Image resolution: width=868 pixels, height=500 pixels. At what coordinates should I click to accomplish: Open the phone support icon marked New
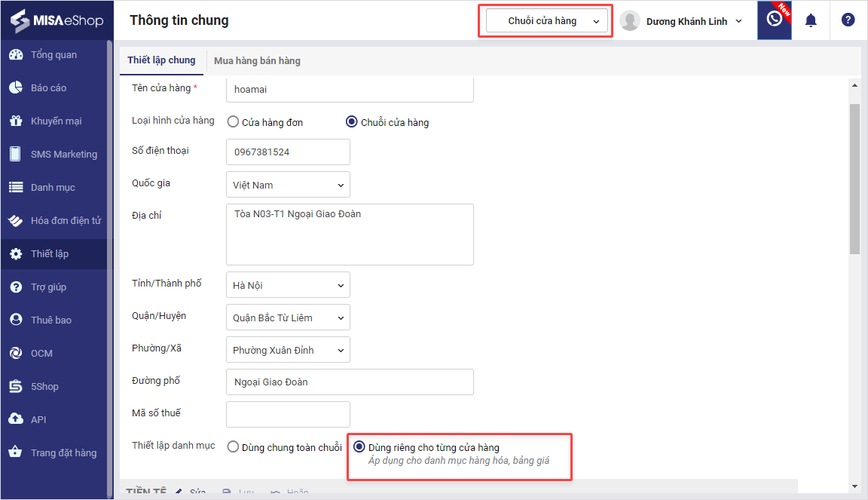click(x=774, y=20)
